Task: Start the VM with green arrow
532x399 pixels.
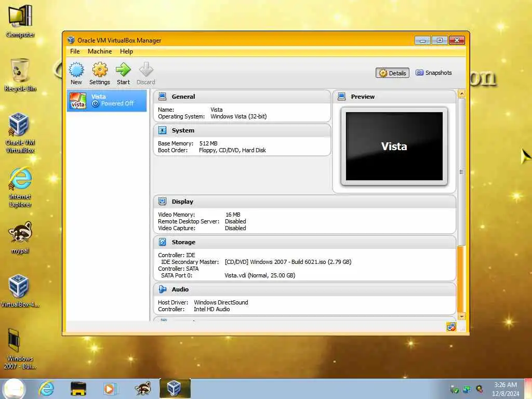Action: pyautogui.click(x=123, y=70)
